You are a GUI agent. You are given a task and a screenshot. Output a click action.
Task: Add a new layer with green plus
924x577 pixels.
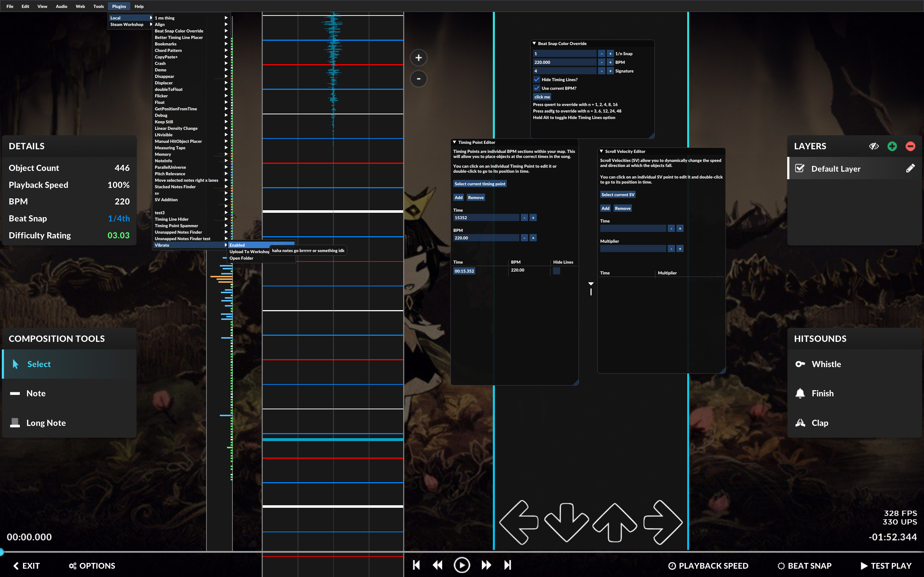tap(892, 146)
